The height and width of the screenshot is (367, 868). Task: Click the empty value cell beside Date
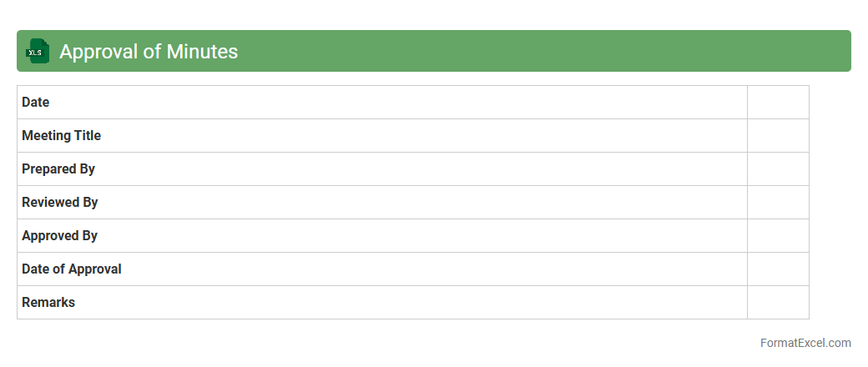pyautogui.click(x=778, y=102)
